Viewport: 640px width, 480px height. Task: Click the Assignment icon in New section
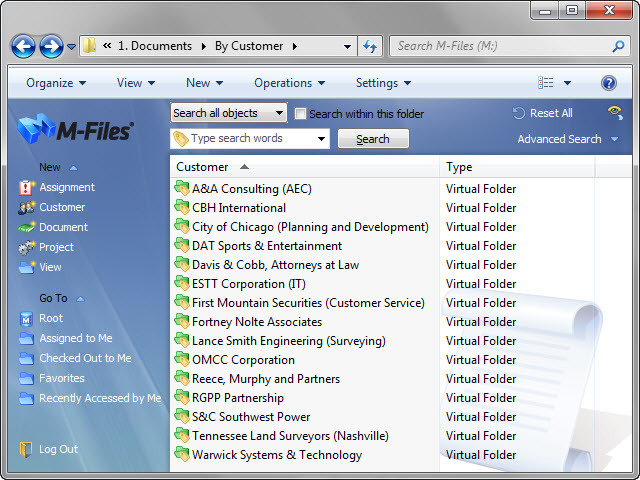[26, 187]
